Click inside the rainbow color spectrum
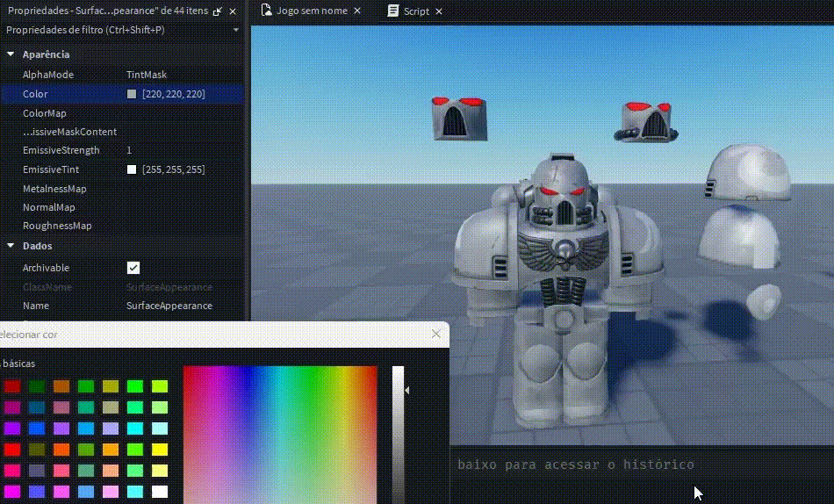834x504 pixels. [280, 435]
